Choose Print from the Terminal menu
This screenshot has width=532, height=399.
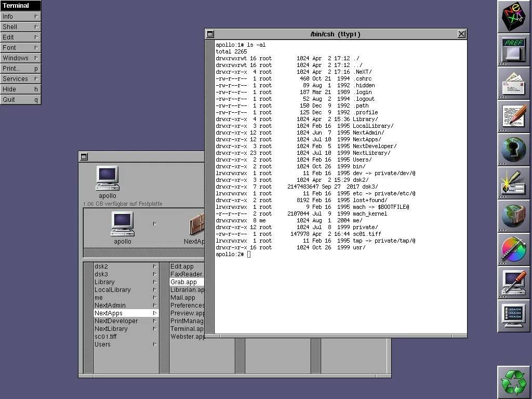[x=20, y=69]
